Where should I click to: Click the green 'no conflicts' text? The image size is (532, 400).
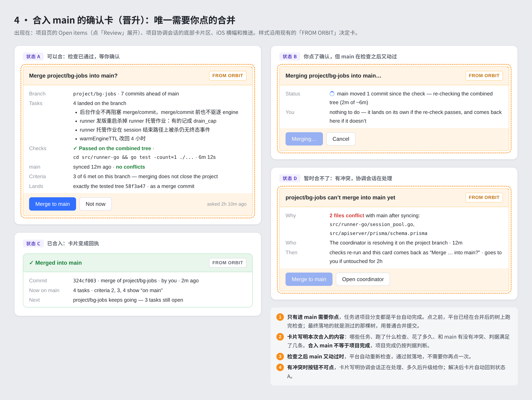(x=130, y=167)
